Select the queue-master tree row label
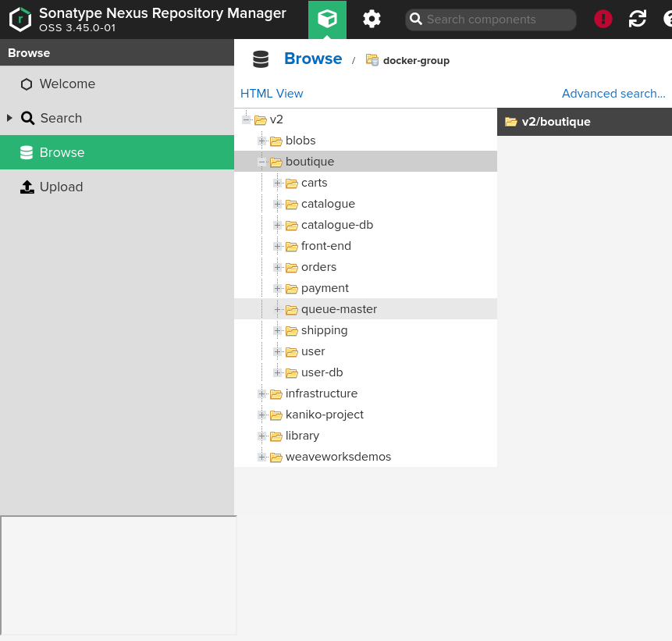Image resolution: width=672 pixels, height=641 pixels. point(339,309)
